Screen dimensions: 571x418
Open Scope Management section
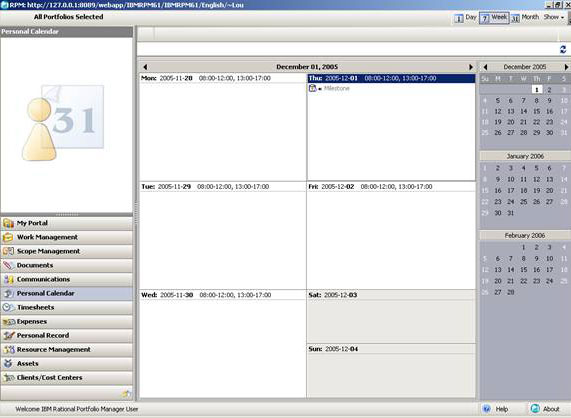[67, 251]
